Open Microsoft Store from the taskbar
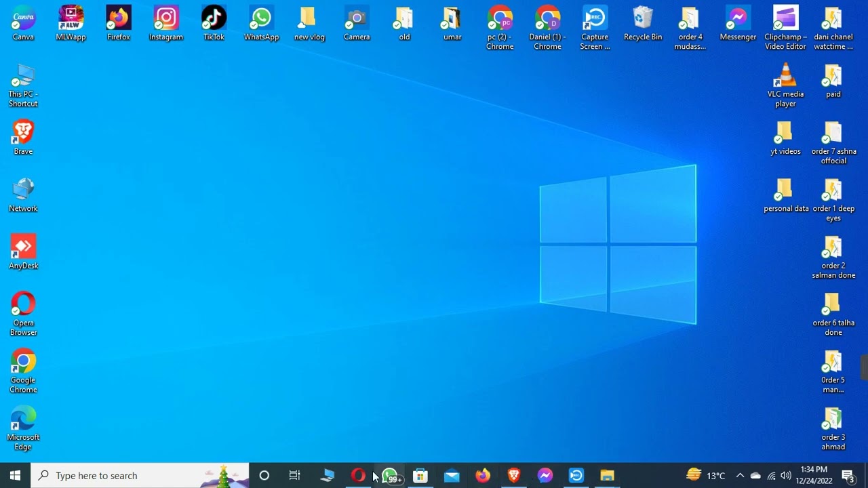The width and height of the screenshot is (868, 488). pyautogui.click(x=420, y=476)
